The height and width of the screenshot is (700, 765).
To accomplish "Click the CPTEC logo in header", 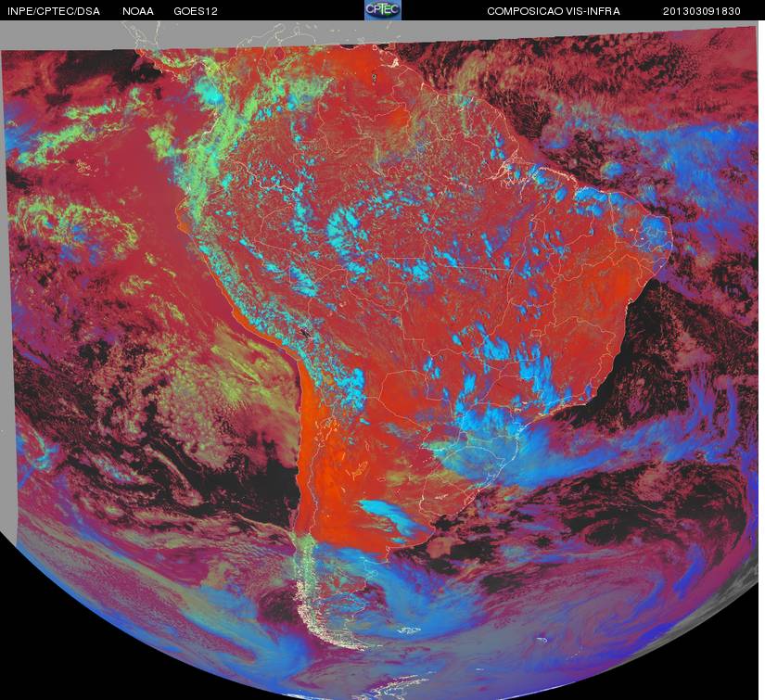I will pyautogui.click(x=383, y=10).
